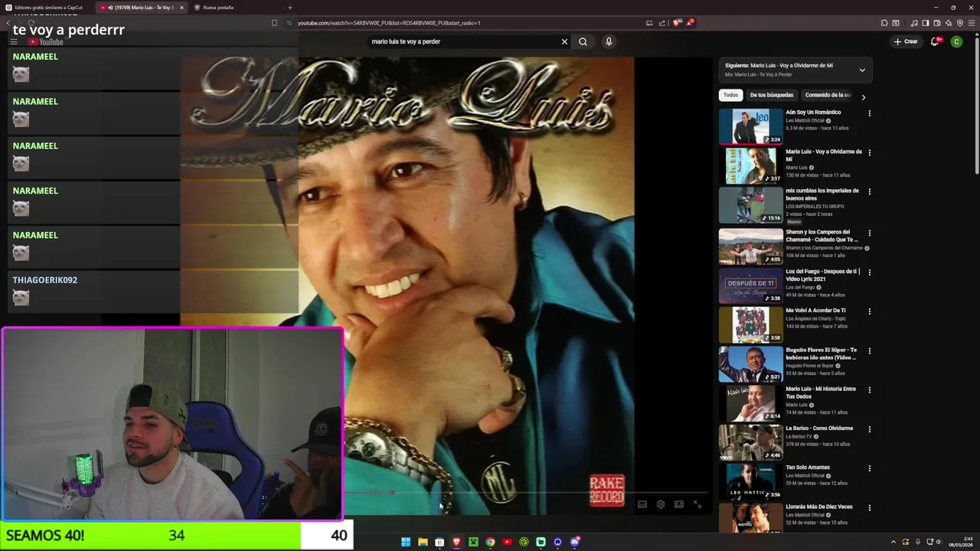The image size is (980, 551).
Task: Expand the Siguiente playlist panel chevron
Action: click(x=862, y=70)
